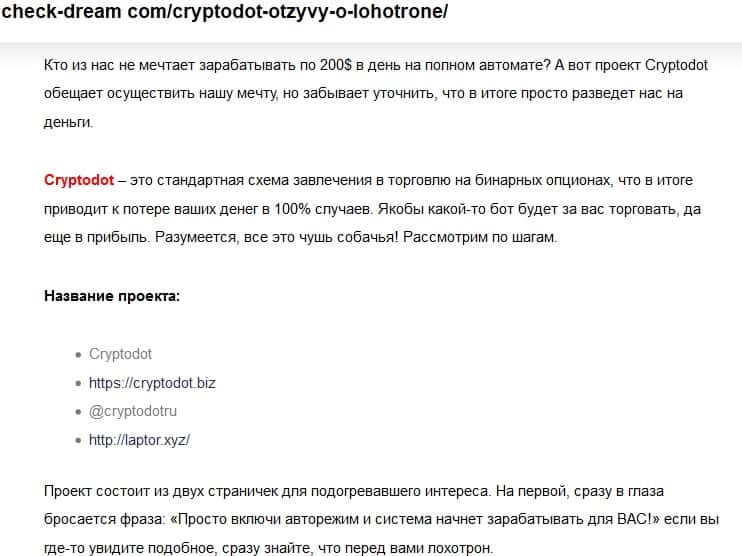This screenshot has height=556, width=742.
Task: Click the bullet beside @cryptodotru
Action: click(x=79, y=412)
